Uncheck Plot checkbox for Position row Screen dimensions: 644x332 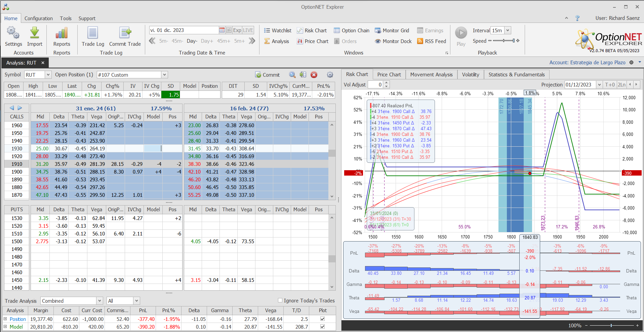[x=323, y=319]
